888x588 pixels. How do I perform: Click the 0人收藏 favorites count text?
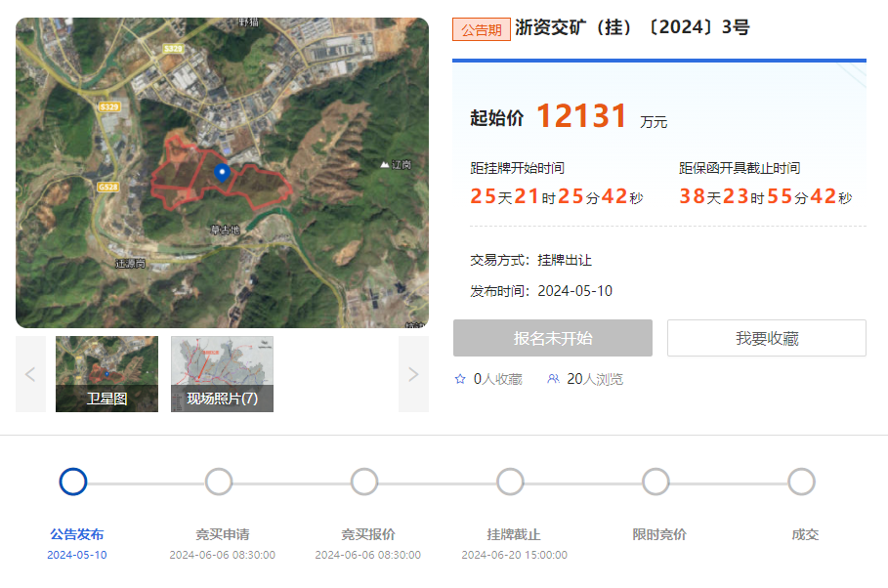497,379
